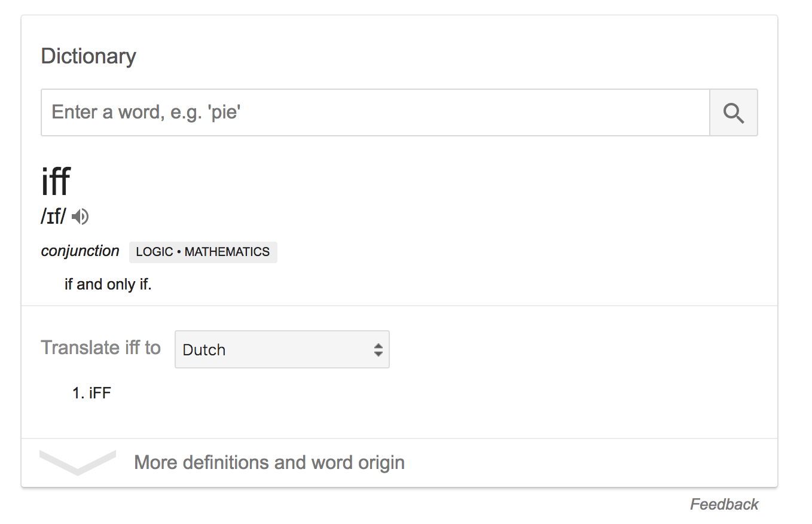Select the translated result 'iFF'

[100, 393]
